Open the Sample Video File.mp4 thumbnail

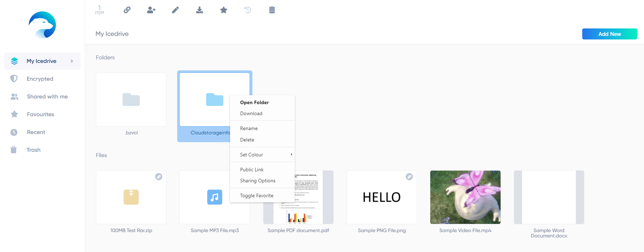[x=465, y=197]
